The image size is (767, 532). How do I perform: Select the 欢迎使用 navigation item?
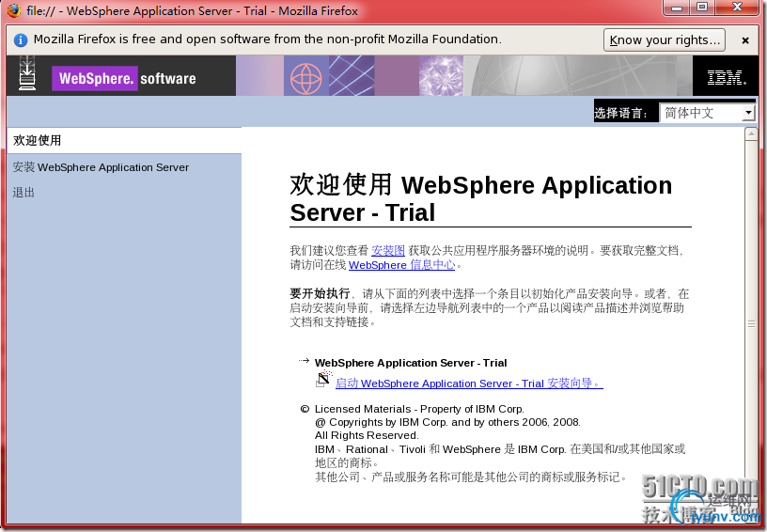[124, 141]
